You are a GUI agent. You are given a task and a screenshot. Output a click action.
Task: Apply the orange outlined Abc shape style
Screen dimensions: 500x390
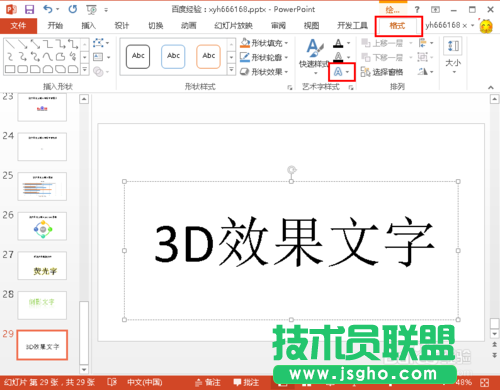pos(209,56)
